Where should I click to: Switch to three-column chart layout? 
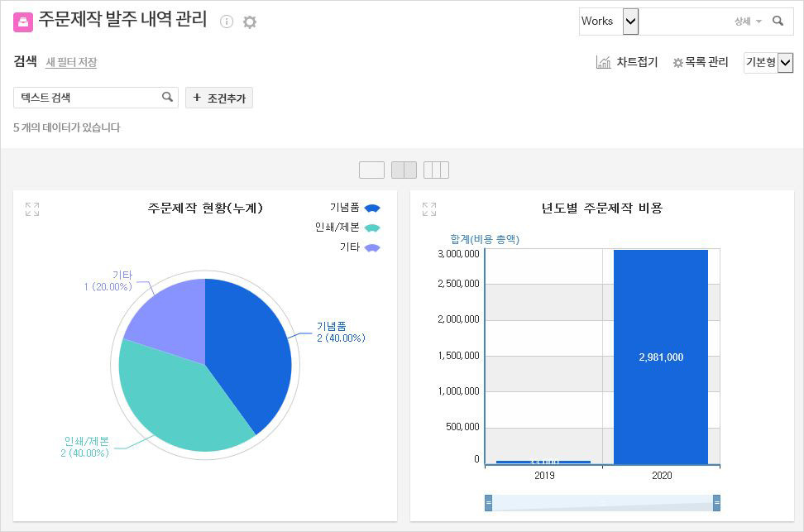[x=436, y=170]
